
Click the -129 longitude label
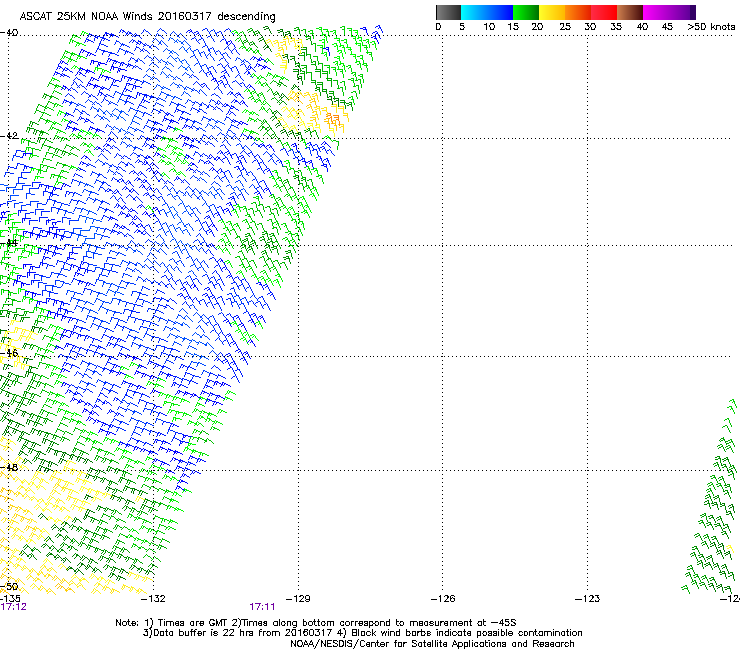pyautogui.click(x=298, y=599)
